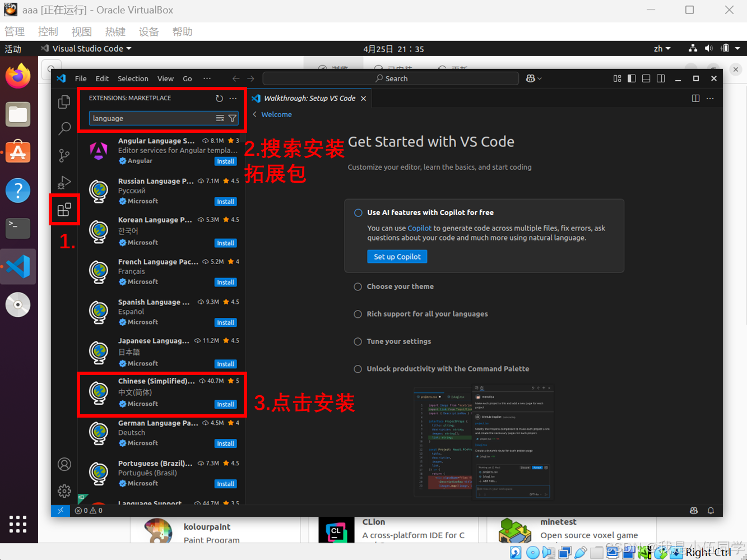Open the Copilot hyperlink in description

[x=419, y=228]
